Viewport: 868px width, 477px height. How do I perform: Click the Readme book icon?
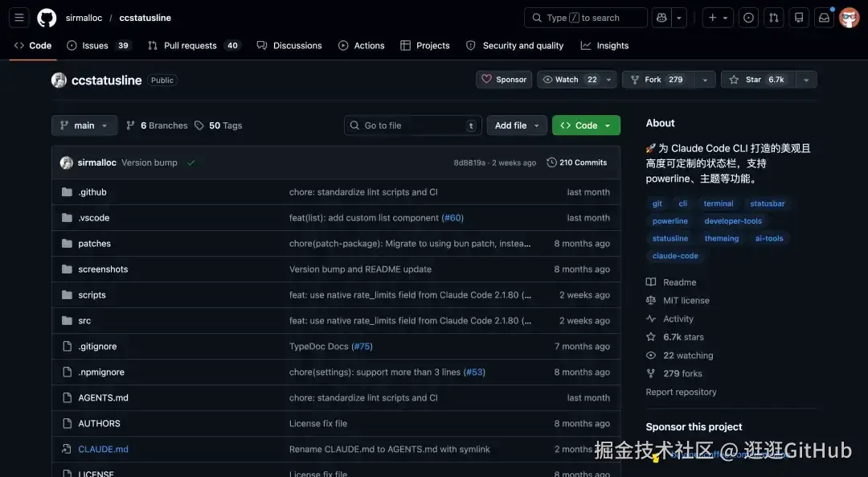point(651,282)
